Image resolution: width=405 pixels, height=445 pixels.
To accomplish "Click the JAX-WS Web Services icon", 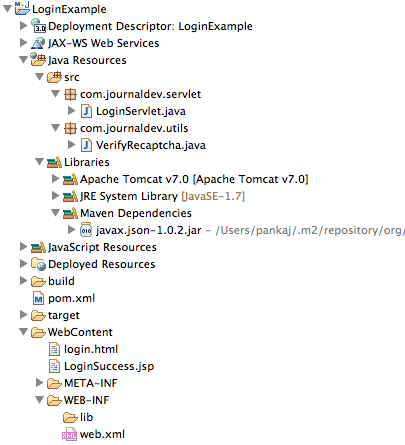I will point(38,43).
